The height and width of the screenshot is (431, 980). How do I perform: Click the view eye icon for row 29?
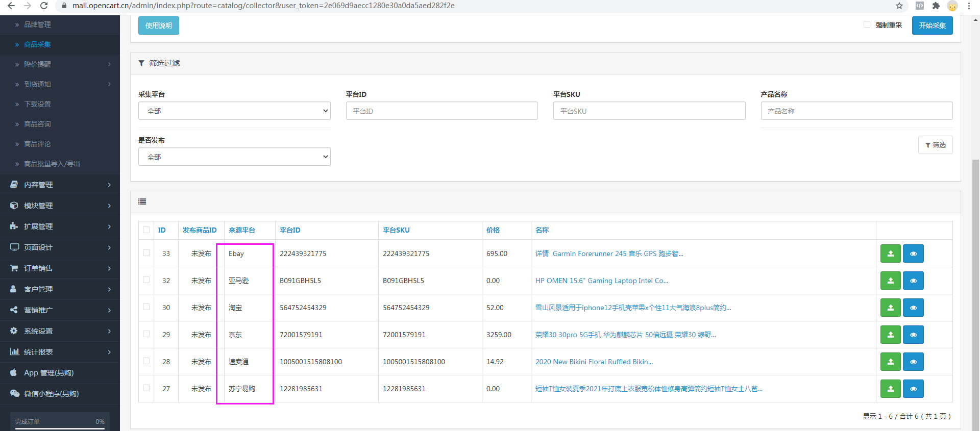coord(913,335)
